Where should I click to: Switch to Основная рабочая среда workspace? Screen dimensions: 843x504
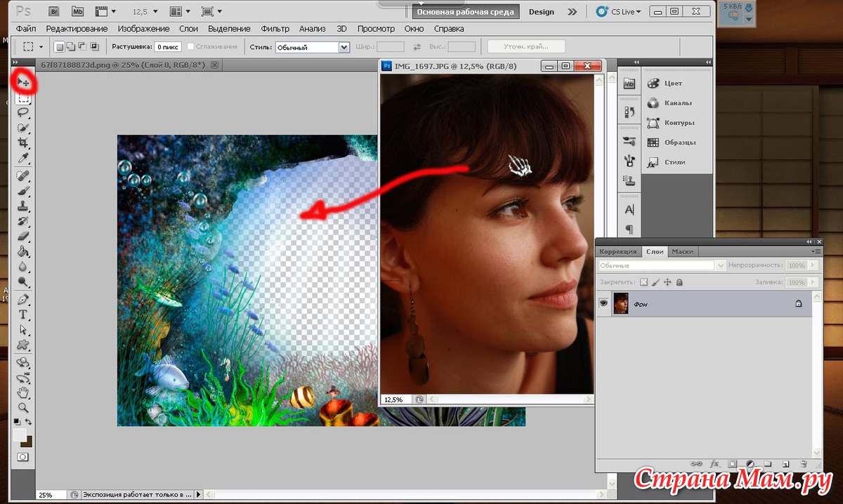(464, 12)
